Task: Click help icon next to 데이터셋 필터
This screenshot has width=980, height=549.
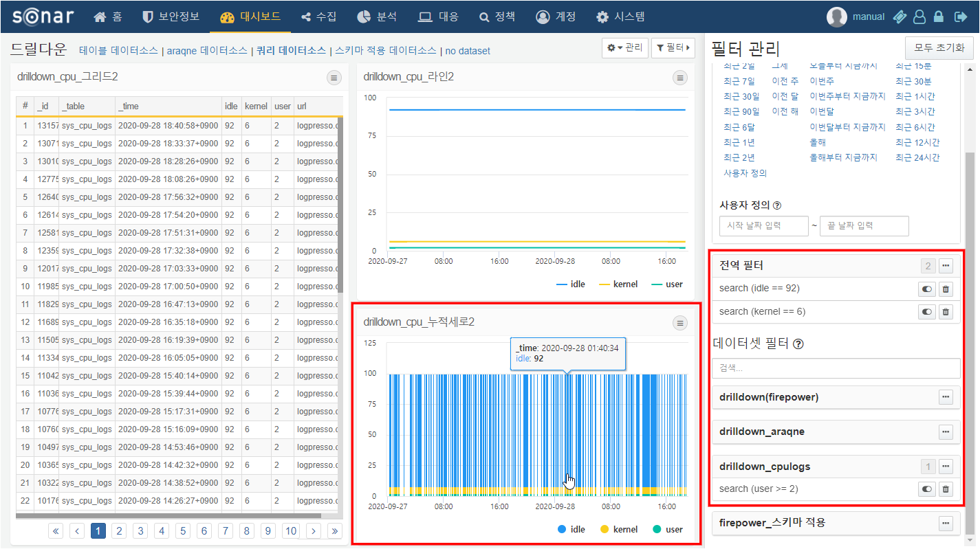Action: coord(798,344)
